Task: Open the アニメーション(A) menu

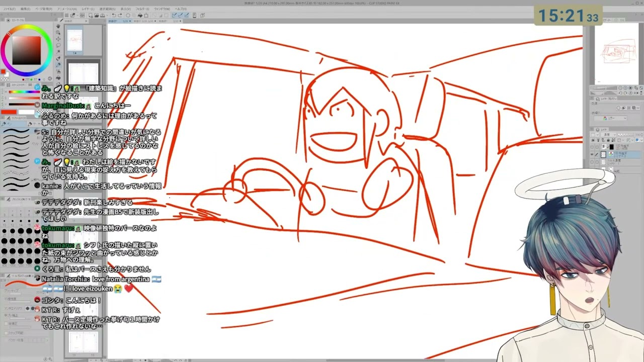Action: (67, 9)
